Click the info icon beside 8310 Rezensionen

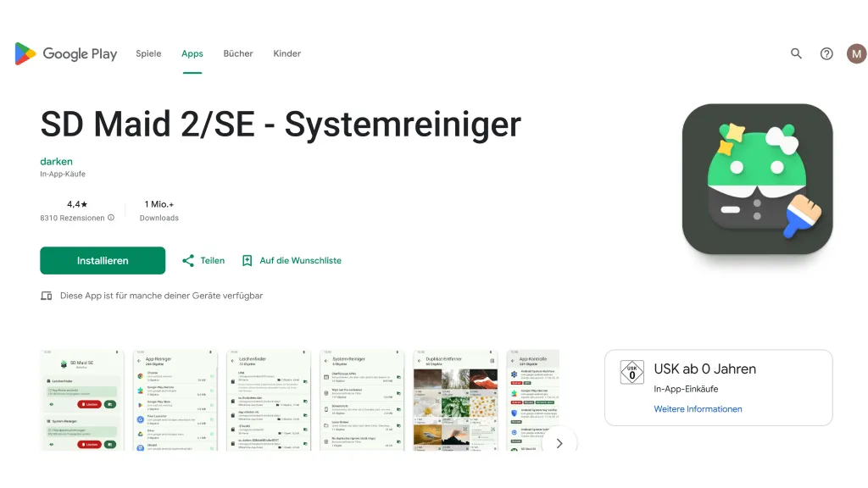[x=111, y=218]
